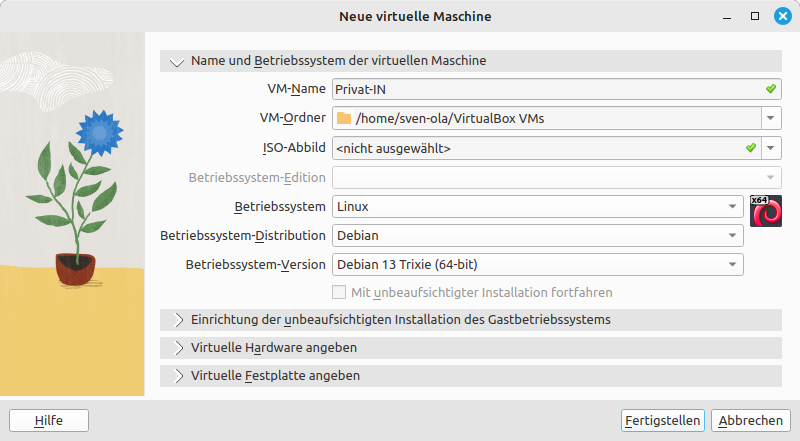Open the Betriebssystem dropdown
Viewport: 800px width, 441px height.
(537, 207)
